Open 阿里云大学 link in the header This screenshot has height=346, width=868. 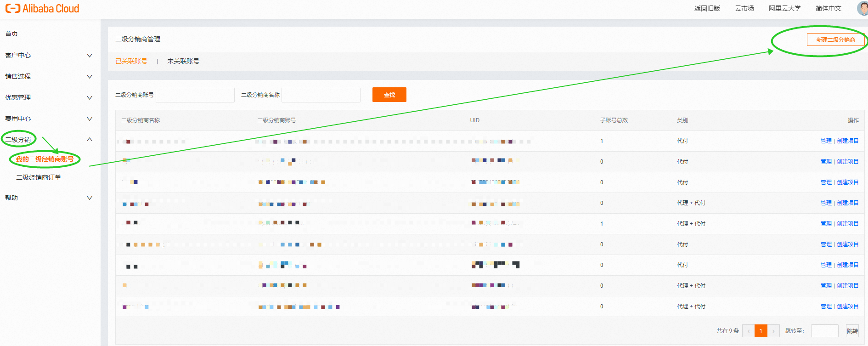pos(785,8)
